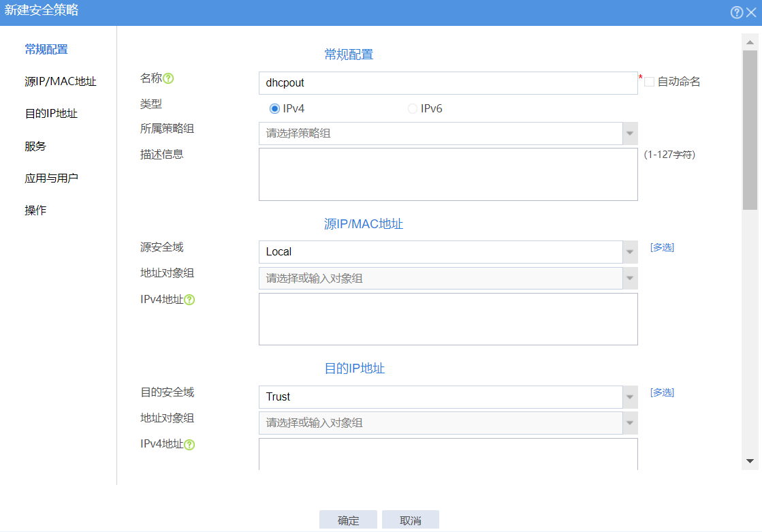Click the (1-127字符) hint text
The height and width of the screenshot is (532, 762).
coord(669,155)
